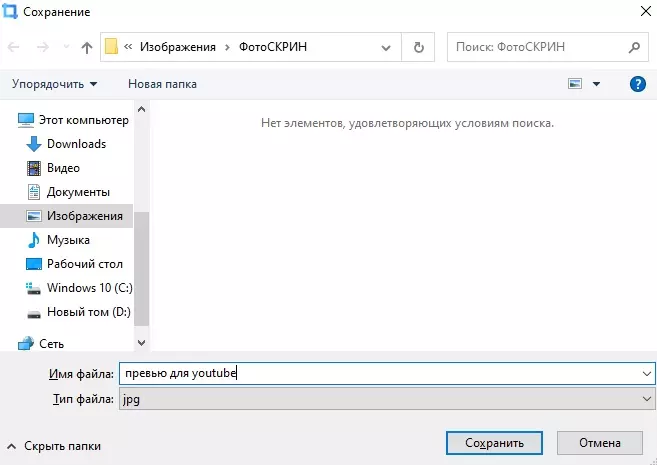The height and width of the screenshot is (465, 657).
Task: Go forward with the right arrow
Action: point(43,47)
